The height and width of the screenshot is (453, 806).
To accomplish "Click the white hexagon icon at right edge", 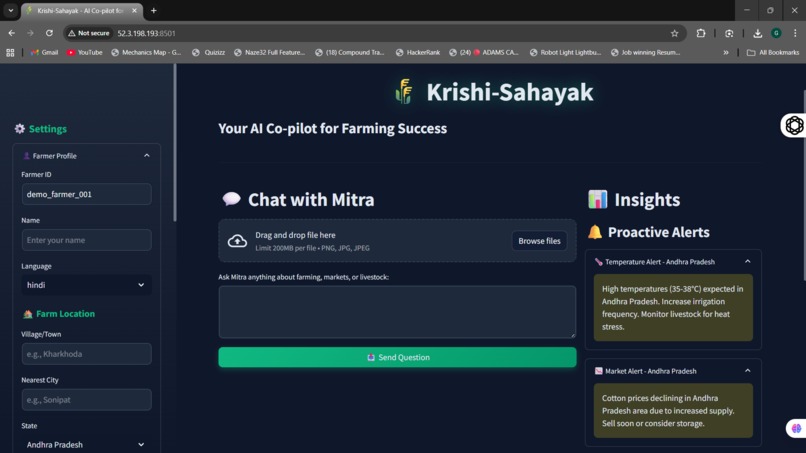I will [x=794, y=125].
